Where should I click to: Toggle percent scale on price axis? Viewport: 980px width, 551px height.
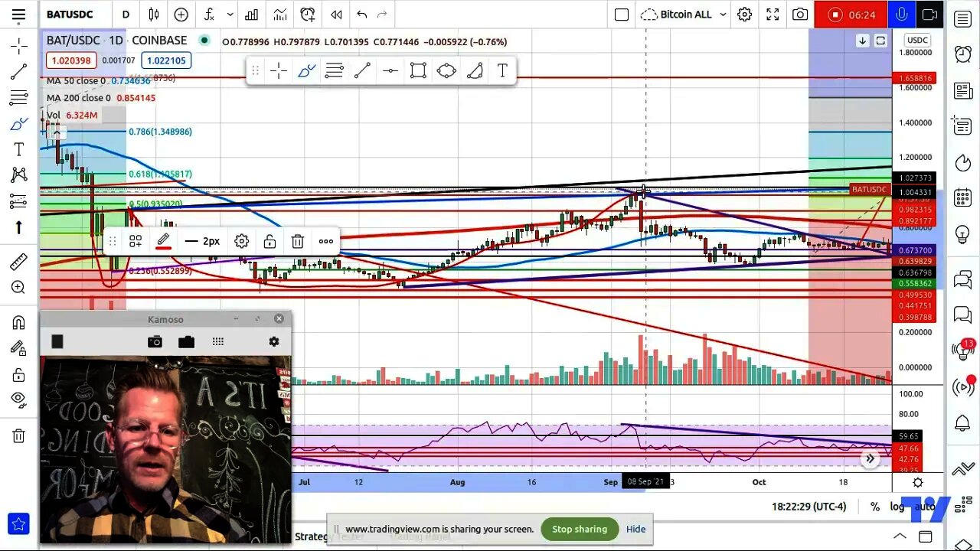[x=875, y=507]
